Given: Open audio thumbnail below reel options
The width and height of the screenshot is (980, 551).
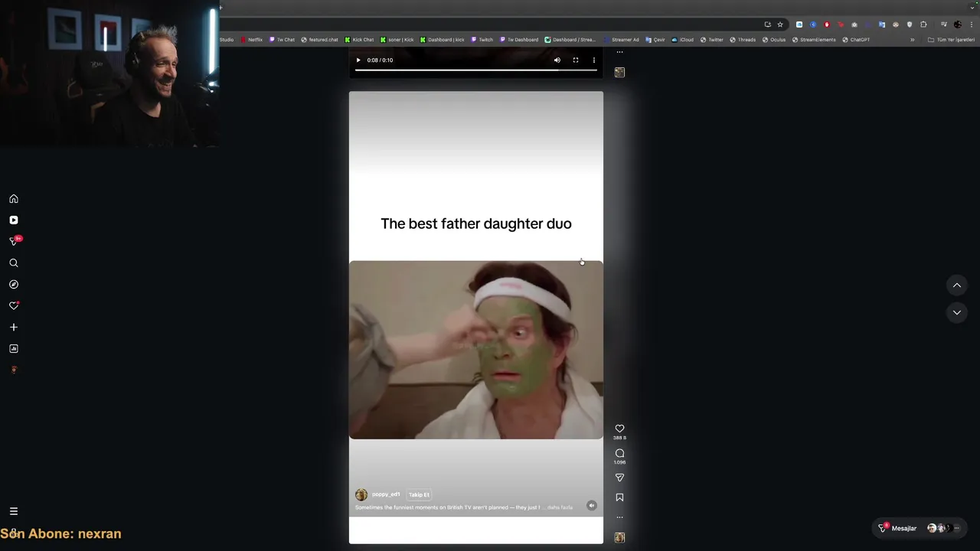Looking at the screenshot, I should point(619,538).
